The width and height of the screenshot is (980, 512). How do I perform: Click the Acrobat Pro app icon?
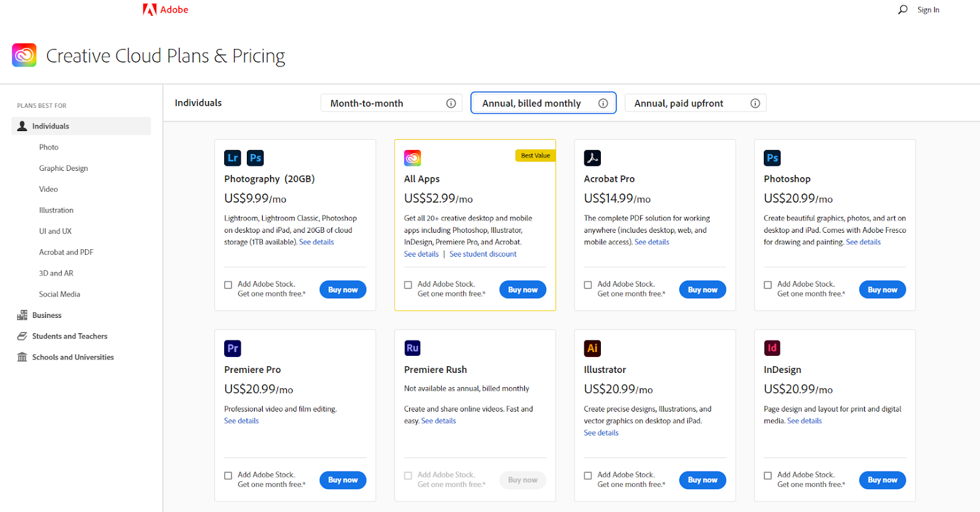592,158
